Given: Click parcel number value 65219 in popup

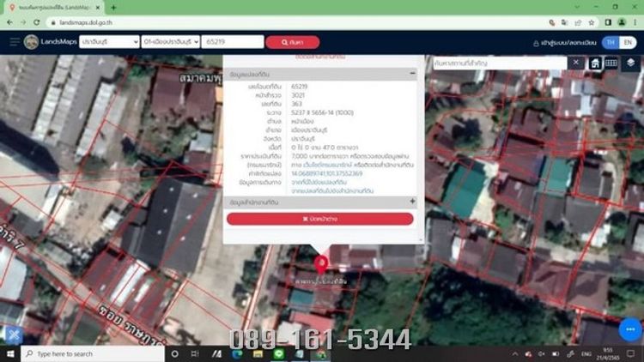Looking at the screenshot, I should pos(300,87).
